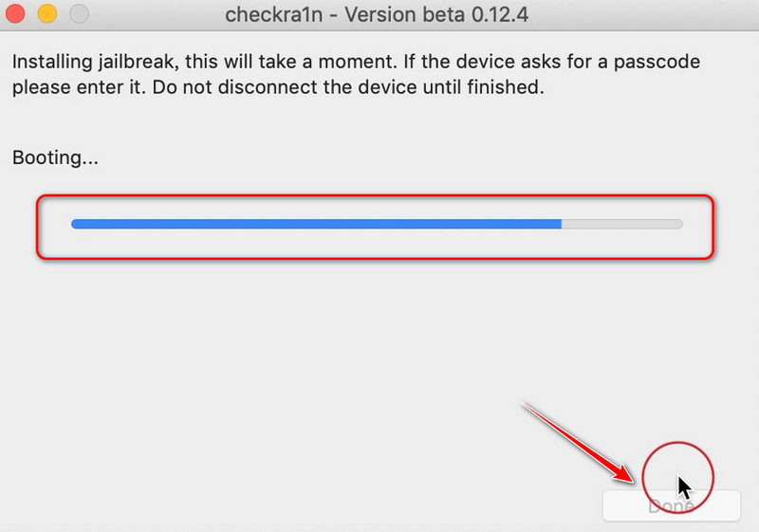Close the checkra1n window
Viewport: 759px width, 532px height.
click(17, 15)
